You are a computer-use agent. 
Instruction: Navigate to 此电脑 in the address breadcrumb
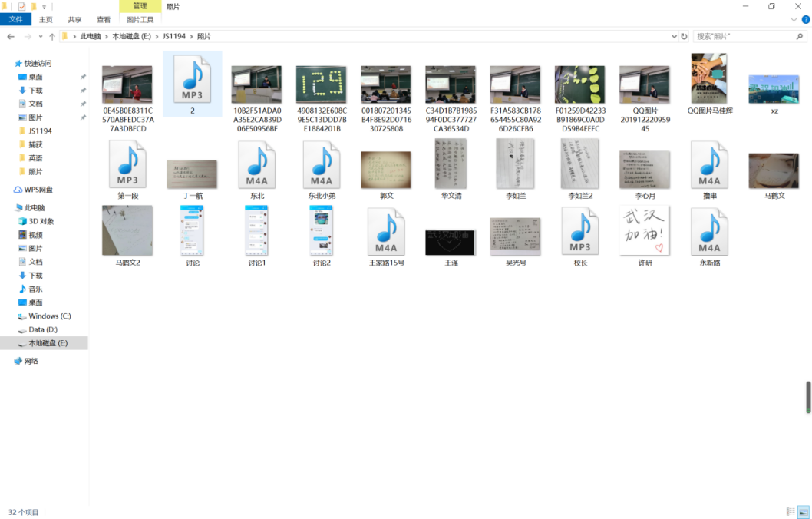(91, 36)
